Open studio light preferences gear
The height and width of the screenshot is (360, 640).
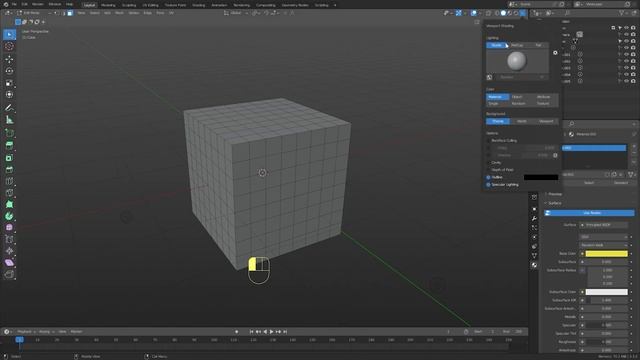pos(555,53)
